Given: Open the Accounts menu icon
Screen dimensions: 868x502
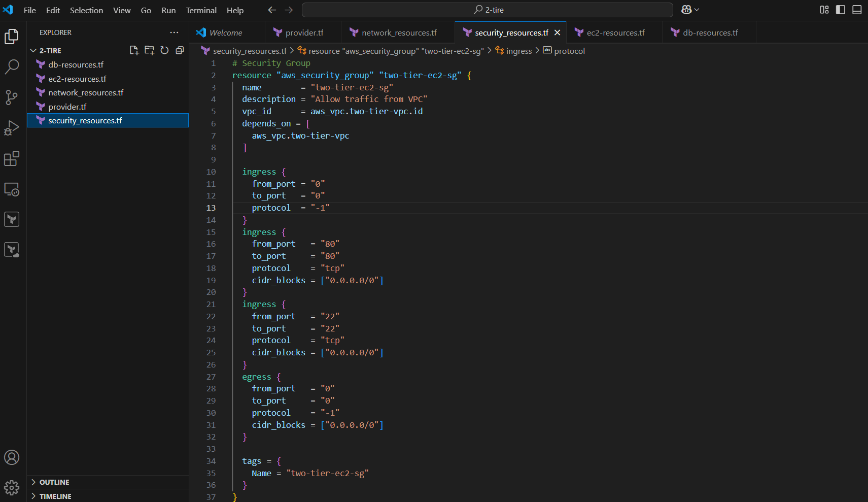Looking at the screenshot, I should (x=12, y=457).
